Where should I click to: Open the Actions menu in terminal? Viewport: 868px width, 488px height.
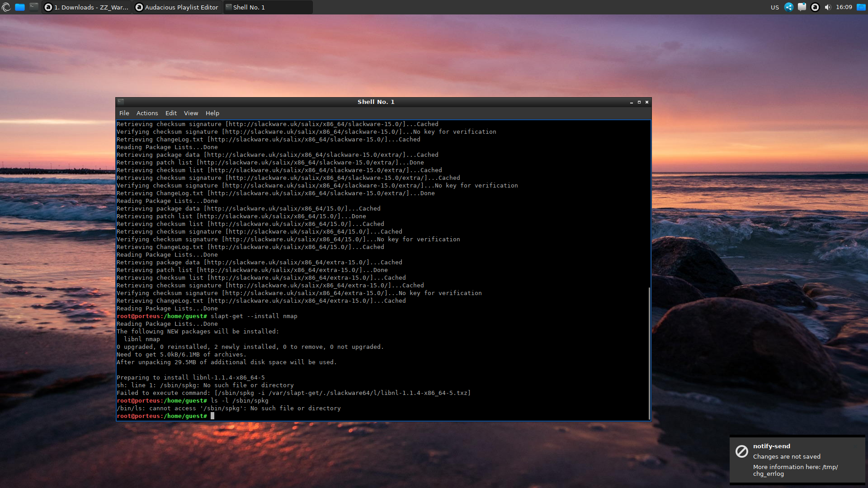147,113
